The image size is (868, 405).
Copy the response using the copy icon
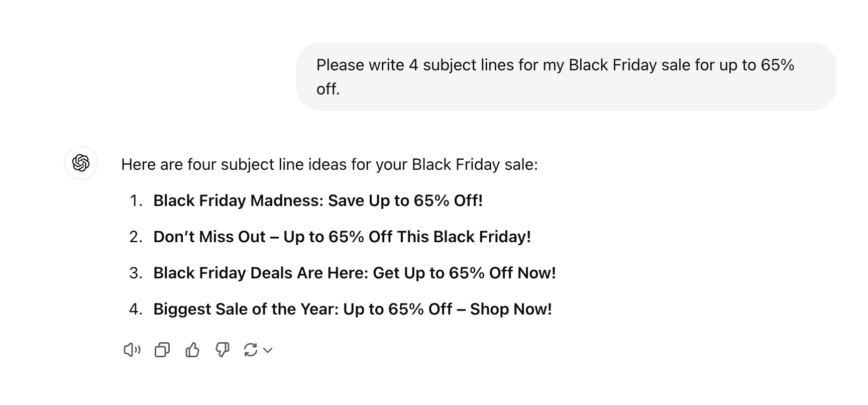click(162, 350)
